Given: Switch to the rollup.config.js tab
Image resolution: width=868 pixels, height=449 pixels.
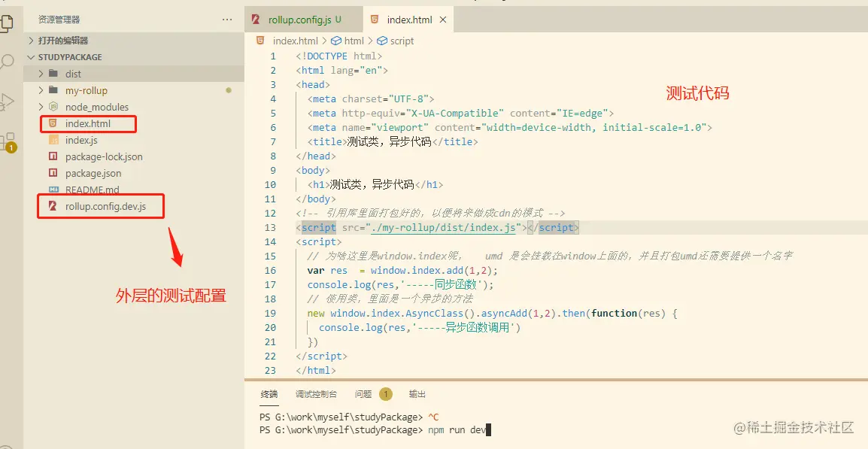Looking at the screenshot, I should pyautogui.click(x=303, y=20).
